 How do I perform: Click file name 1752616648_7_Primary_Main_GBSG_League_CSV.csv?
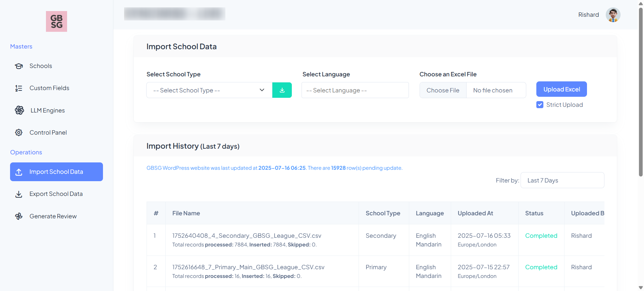pos(248,267)
